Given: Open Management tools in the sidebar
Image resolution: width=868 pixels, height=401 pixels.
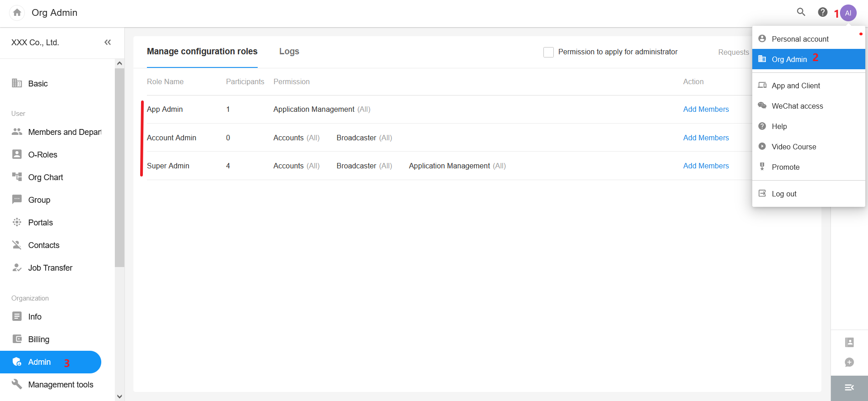Looking at the screenshot, I should coord(61,385).
